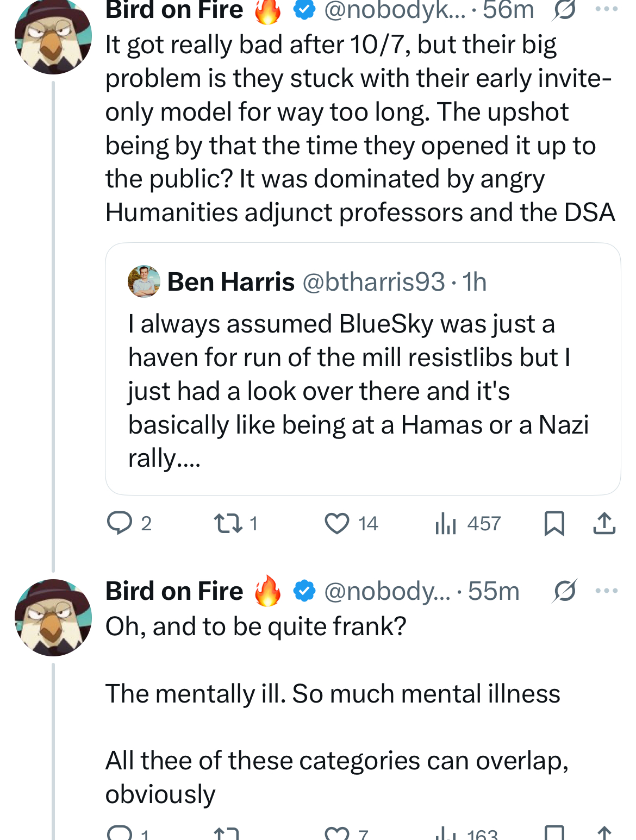
Task: Open three-dot menu on 56m tweet
Action: 607,9
